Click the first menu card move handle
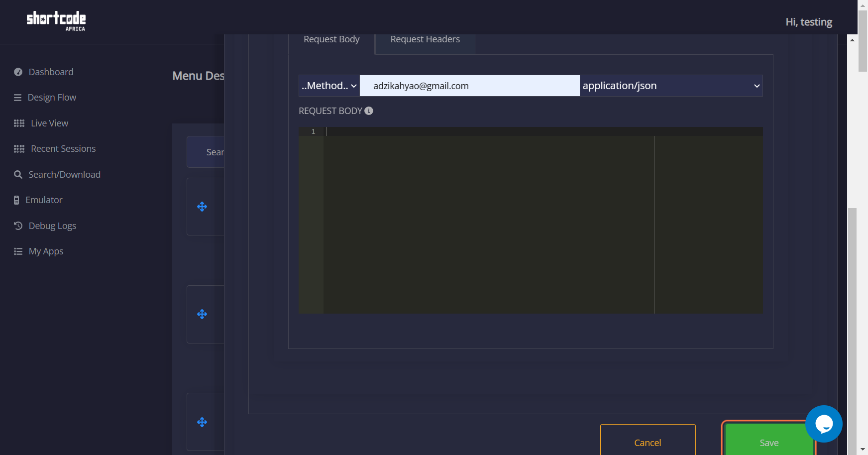 point(202,207)
